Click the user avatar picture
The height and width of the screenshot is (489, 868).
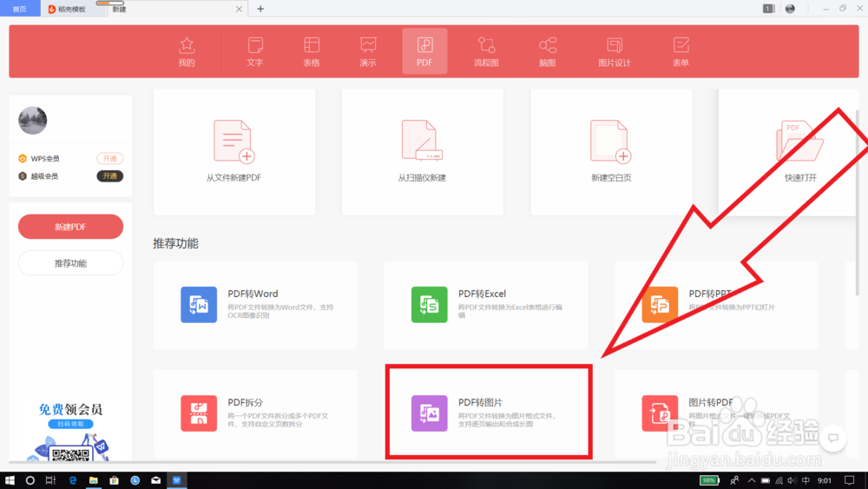[x=33, y=120]
